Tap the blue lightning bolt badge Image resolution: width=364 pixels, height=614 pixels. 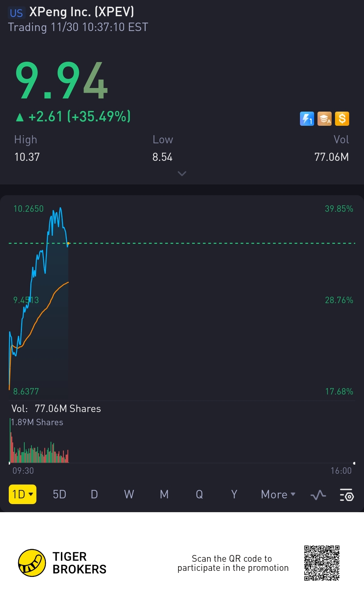click(307, 119)
